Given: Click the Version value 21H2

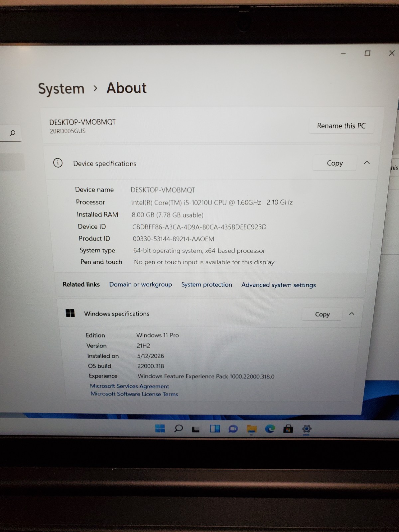Looking at the screenshot, I should [x=143, y=346].
